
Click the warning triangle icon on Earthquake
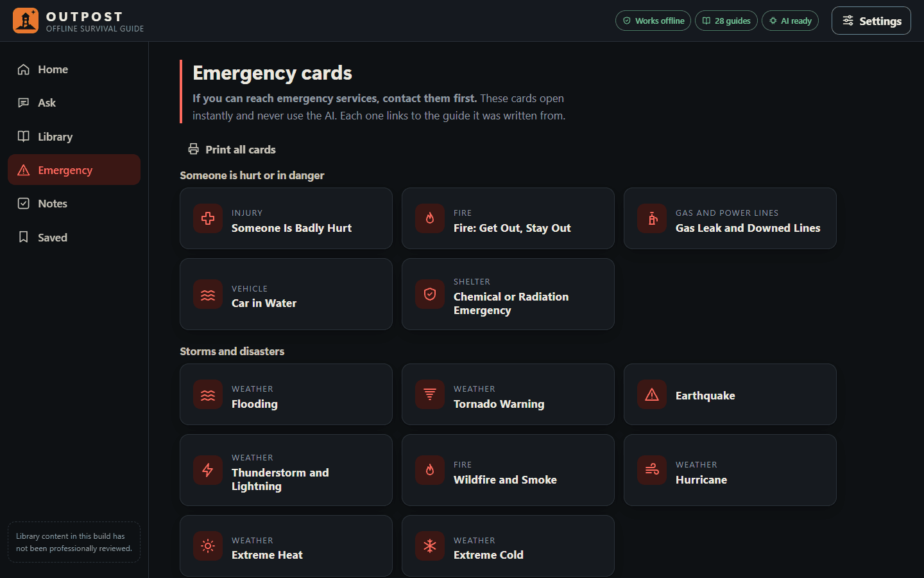click(x=652, y=394)
